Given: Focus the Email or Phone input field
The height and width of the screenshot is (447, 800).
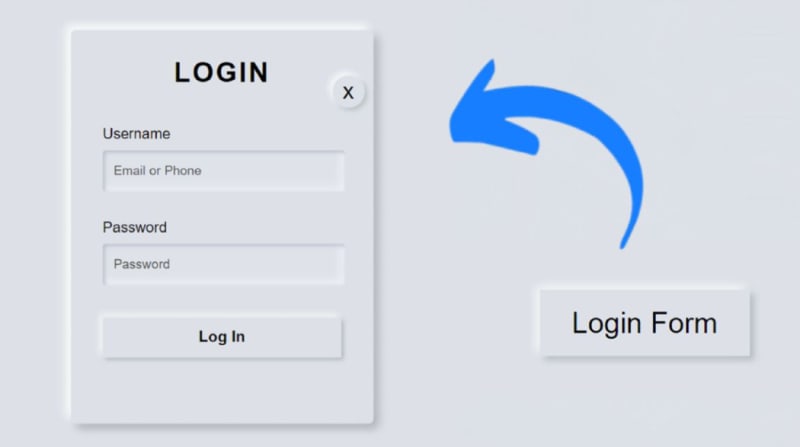Looking at the screenshot, I should click(x=223, y=171).
